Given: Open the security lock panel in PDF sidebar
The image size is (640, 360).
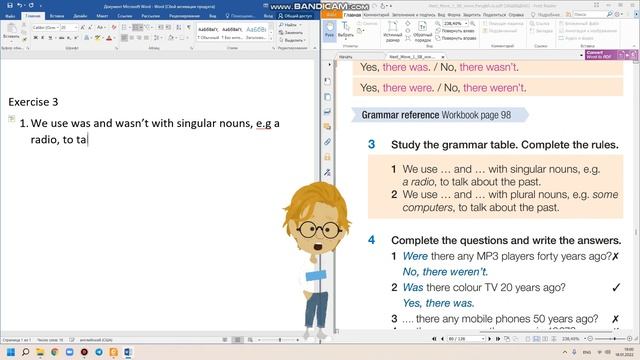Looking at the screenshot, I should pos(327,157).
